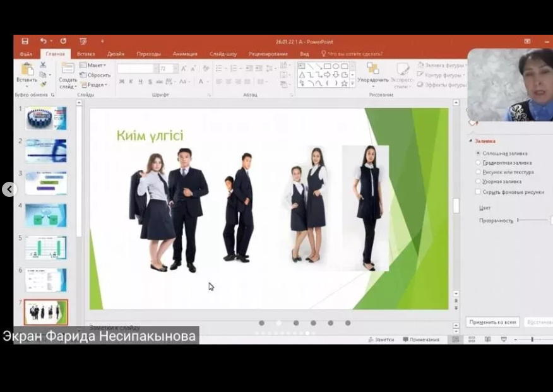This screenshot has height=392, width=553.
Task: Select Gradient fill (Градиентная заливка) option
Action: tap(478, 163)
